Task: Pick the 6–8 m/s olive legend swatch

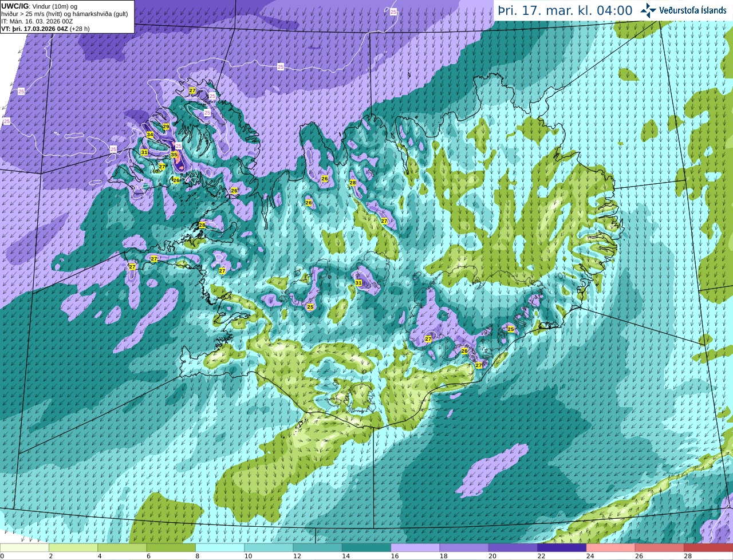Action: [171, 548]
